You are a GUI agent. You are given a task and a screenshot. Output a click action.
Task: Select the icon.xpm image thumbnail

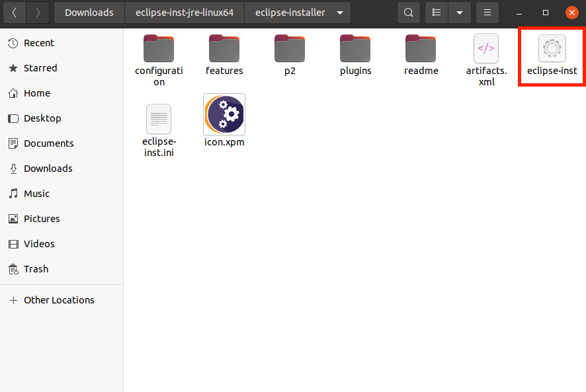(224, 114)
